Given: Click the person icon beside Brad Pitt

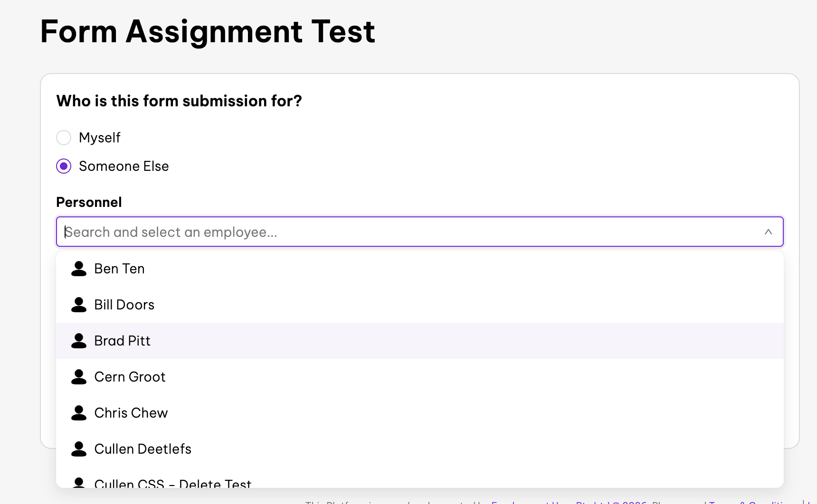Looking at the screenshot, I should pos(79,341).
